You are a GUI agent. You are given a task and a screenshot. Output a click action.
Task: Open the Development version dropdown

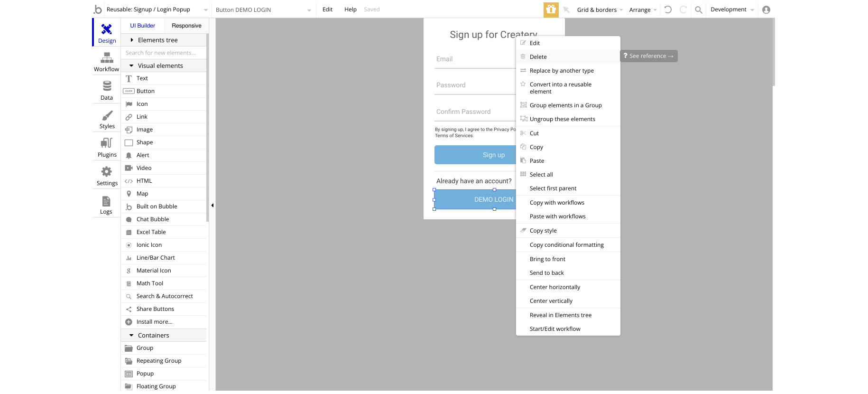coord(732,9)
